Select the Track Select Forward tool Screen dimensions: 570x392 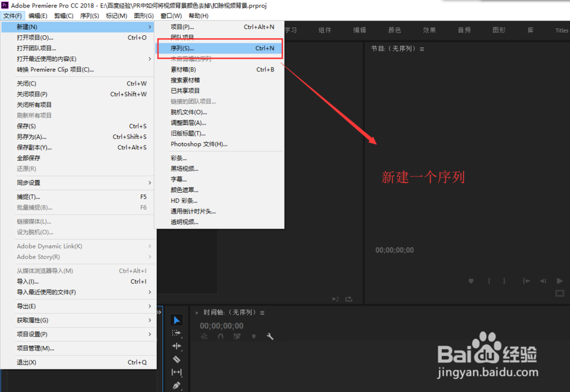click(x=176, y=333)
